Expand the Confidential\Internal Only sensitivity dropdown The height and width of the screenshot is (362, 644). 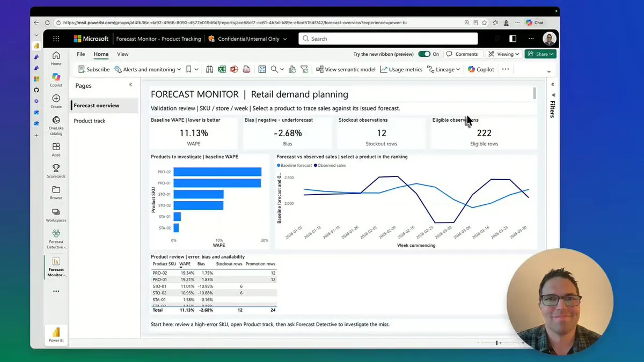[248, 39]
